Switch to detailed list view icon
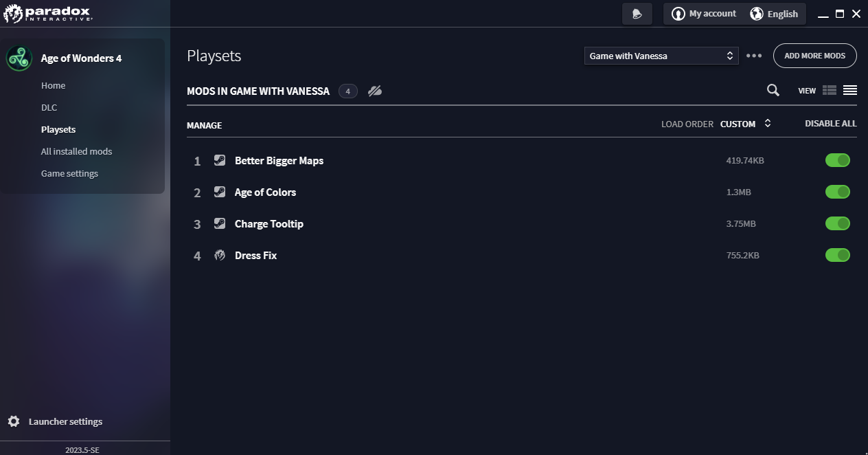 pos(829,90)
